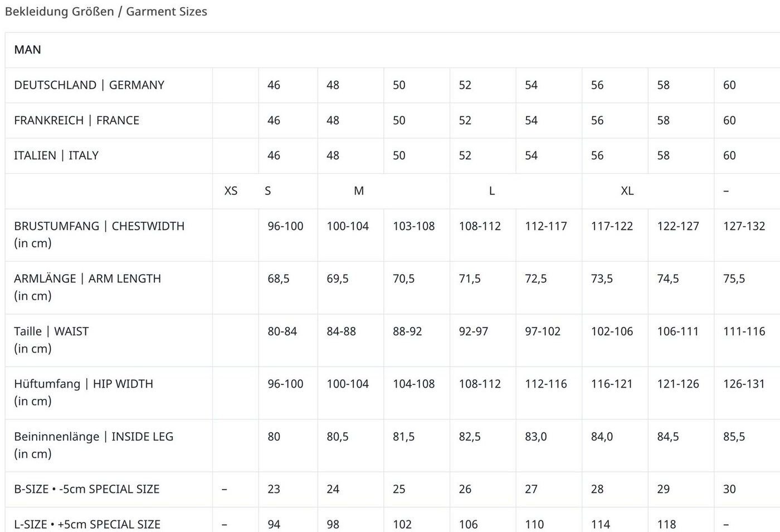The width and height of the screenshot is (780, 532).
Task: Select the XL size column header
Action: [x=627, y=191]
